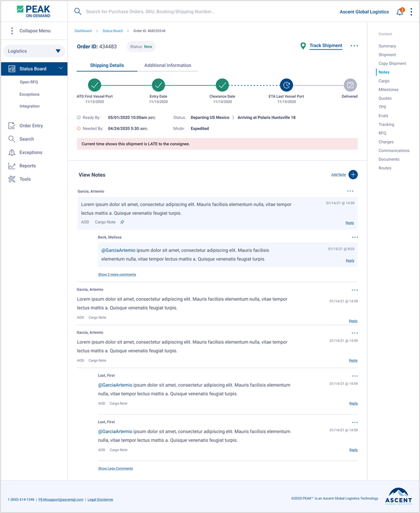Click the notification bell icon
Screen dimensions: 420x513
point(399,12)
